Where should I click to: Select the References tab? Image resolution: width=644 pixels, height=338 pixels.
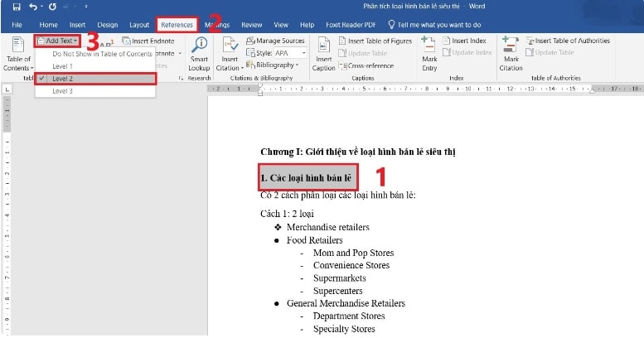pos(177,25)
